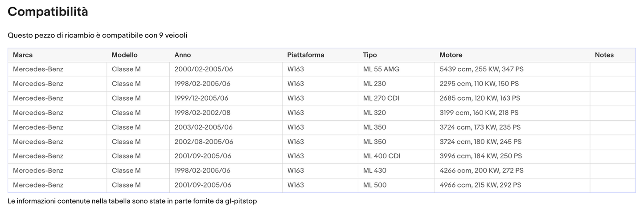Select the ML 270 CDI type cell

click(x=381, y=98)
